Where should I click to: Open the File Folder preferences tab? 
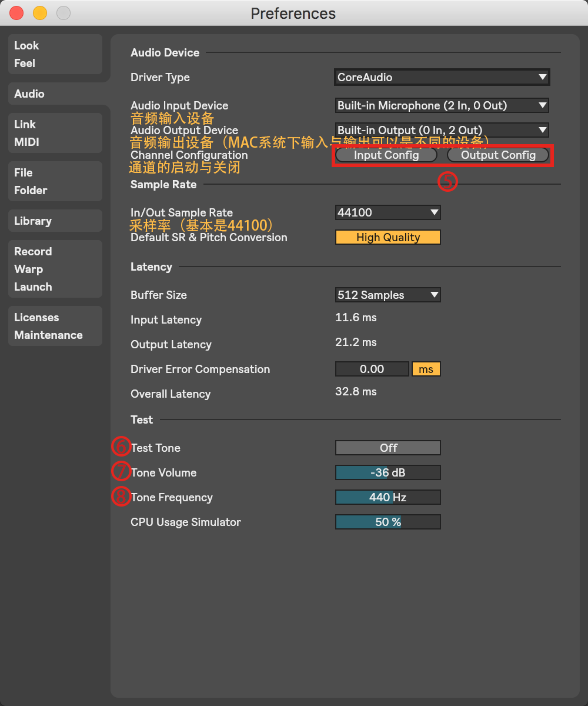tap(55, 181)
